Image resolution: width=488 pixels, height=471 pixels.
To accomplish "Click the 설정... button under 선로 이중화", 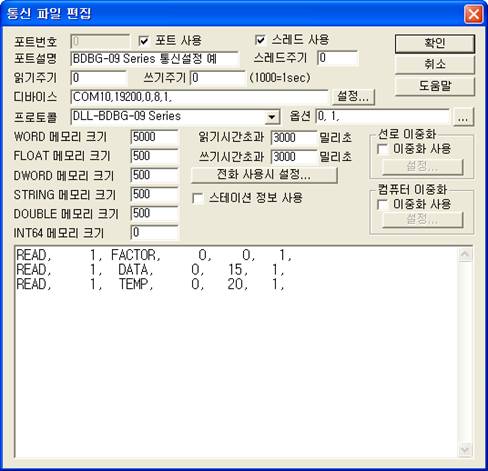I will tap(422, 167).
